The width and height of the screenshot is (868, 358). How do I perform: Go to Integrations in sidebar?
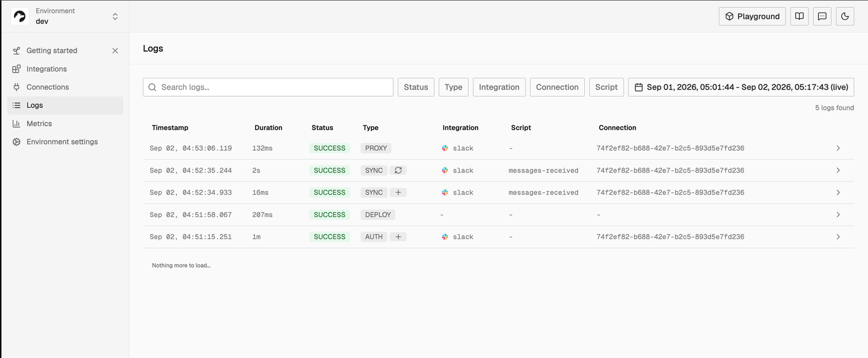[x=65, y=69]
